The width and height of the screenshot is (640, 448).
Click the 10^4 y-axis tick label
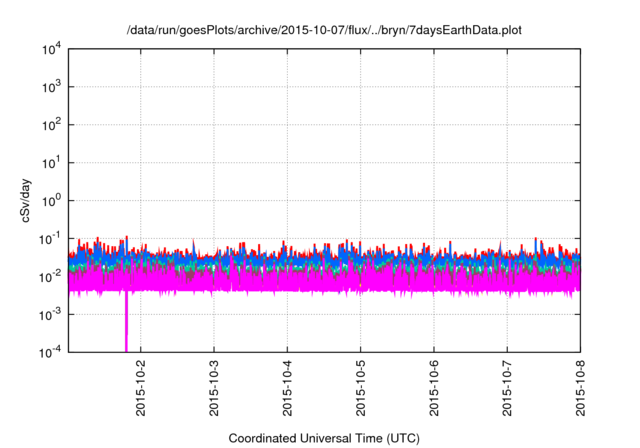[x=52, y=49]
